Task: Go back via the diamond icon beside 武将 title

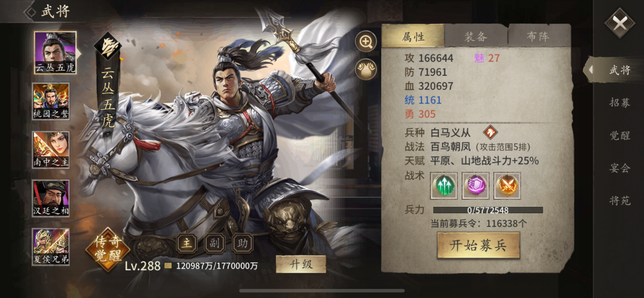Action: coord(31,12)
